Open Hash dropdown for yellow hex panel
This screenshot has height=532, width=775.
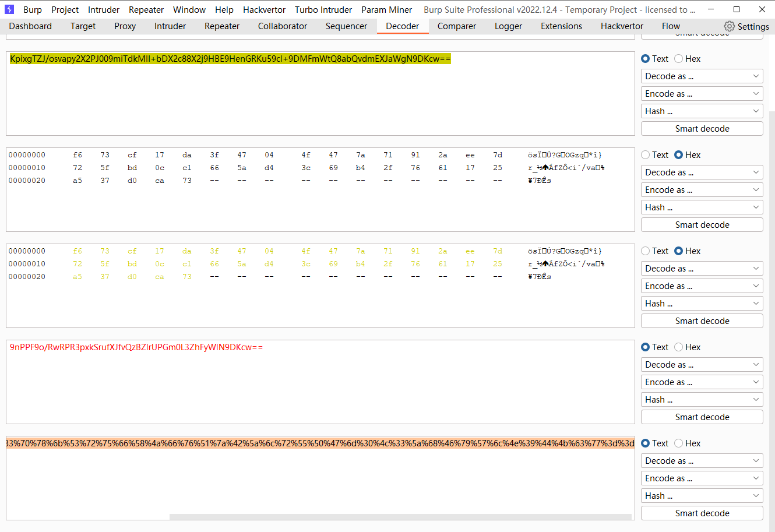pyautogui.click(x=702, y=304)
